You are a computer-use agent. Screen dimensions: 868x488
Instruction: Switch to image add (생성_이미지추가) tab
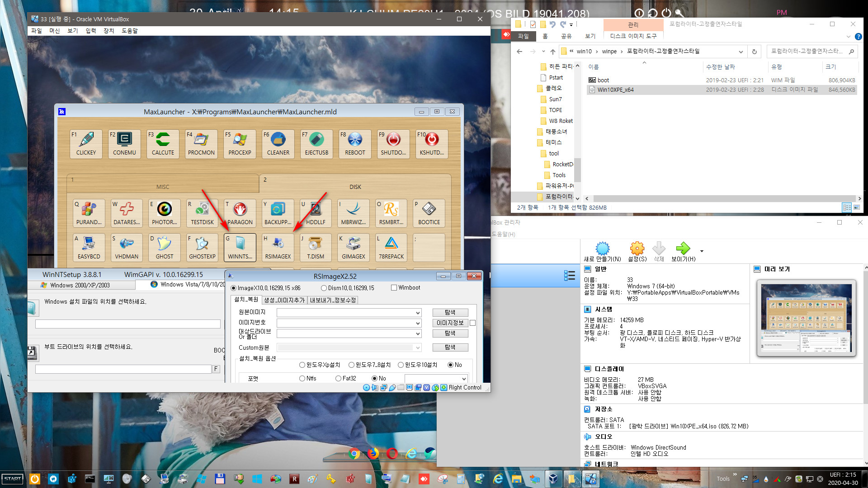284,300
